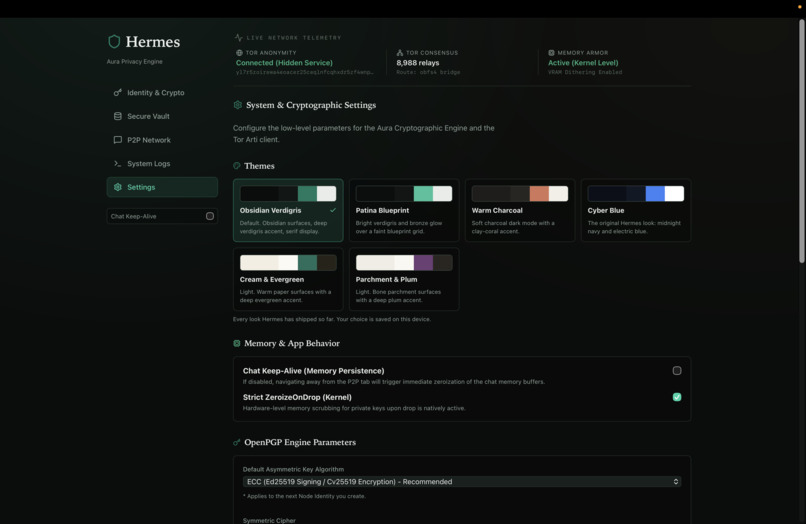Click Route: obfs4 bridge text

(428, 73)
